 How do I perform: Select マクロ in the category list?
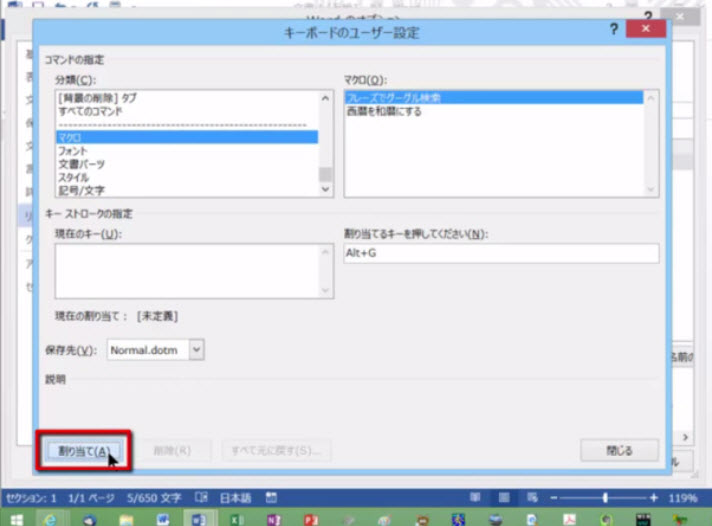[186, 137]
